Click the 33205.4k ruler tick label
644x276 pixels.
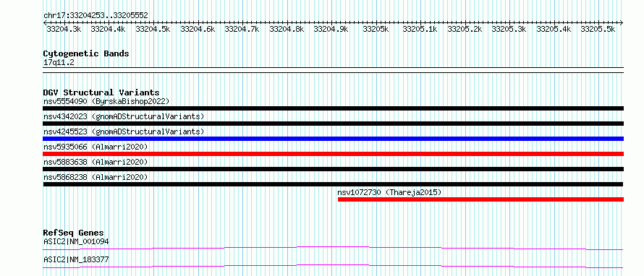(x=554, y=29)
